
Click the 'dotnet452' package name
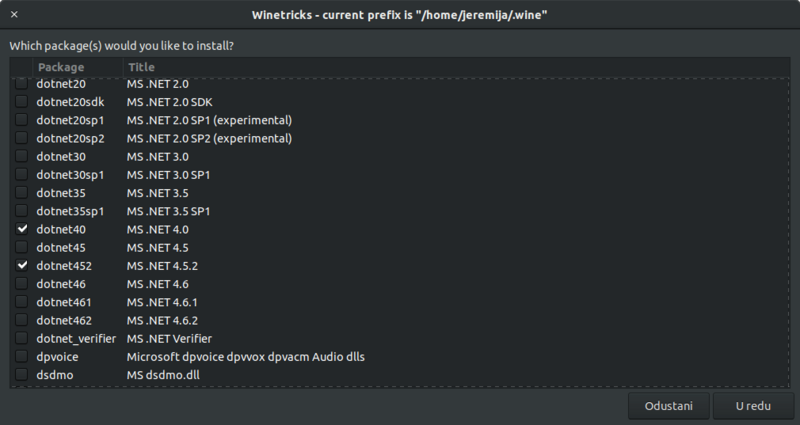tap(64, 266)
